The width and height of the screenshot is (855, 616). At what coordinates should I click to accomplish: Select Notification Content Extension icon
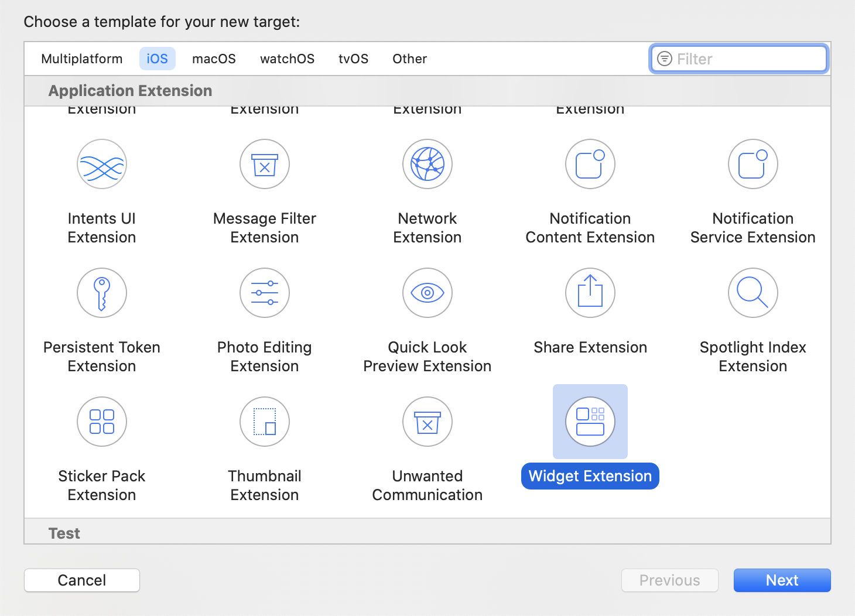point(590,164)
